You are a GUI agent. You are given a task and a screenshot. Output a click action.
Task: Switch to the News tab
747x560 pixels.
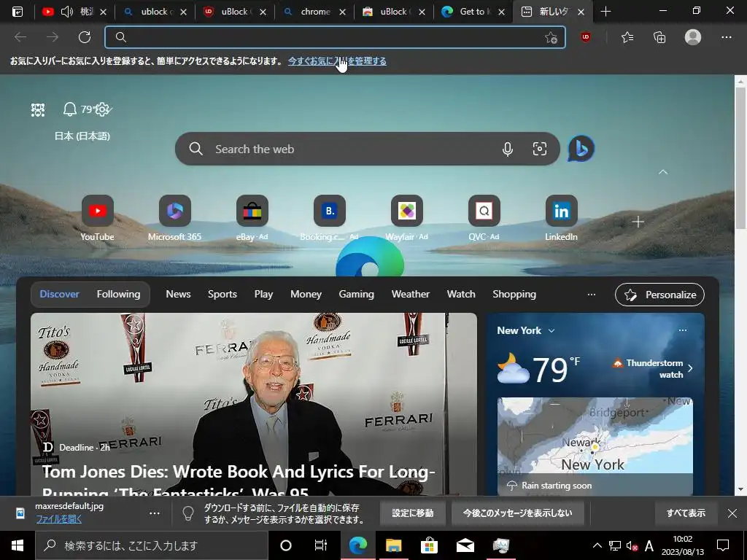pos(178,295)
